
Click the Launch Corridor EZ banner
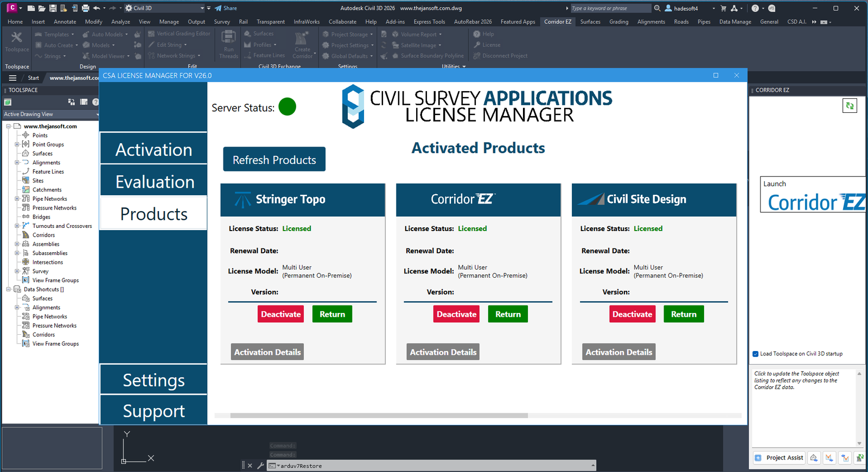click(813, 194)
